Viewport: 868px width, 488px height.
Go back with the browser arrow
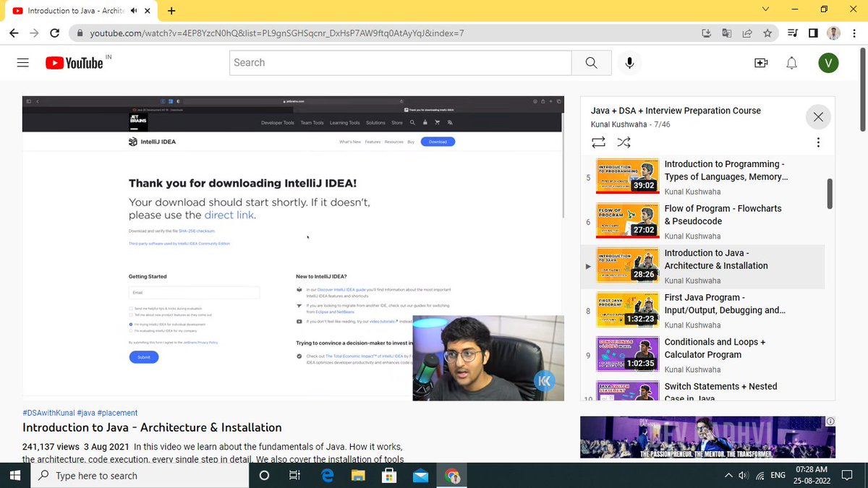tap(14, 33)
